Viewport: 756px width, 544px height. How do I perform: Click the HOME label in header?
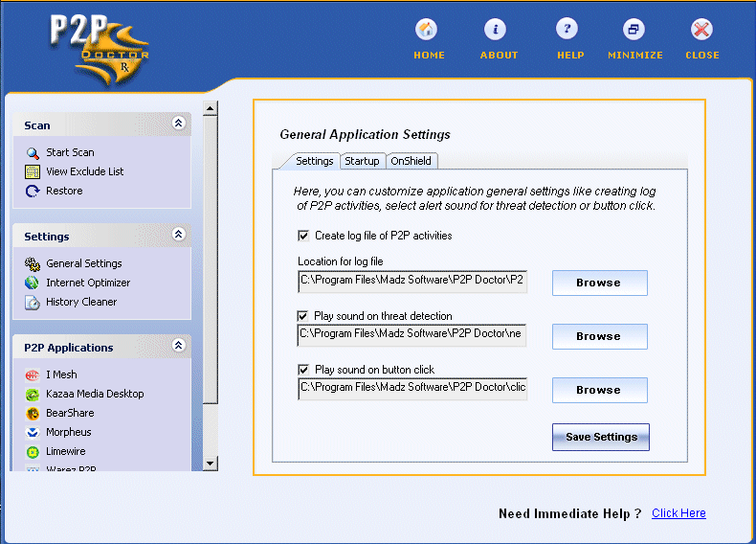(x=429, y=55)
